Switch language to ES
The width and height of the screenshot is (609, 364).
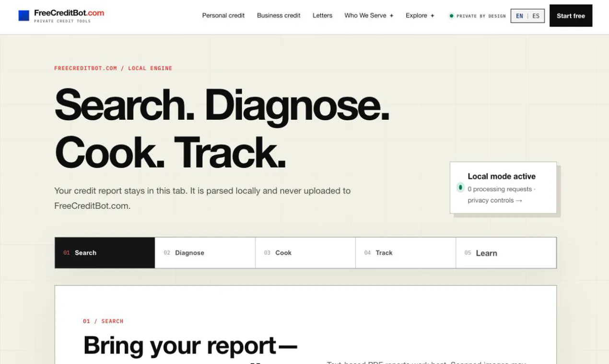536,16
